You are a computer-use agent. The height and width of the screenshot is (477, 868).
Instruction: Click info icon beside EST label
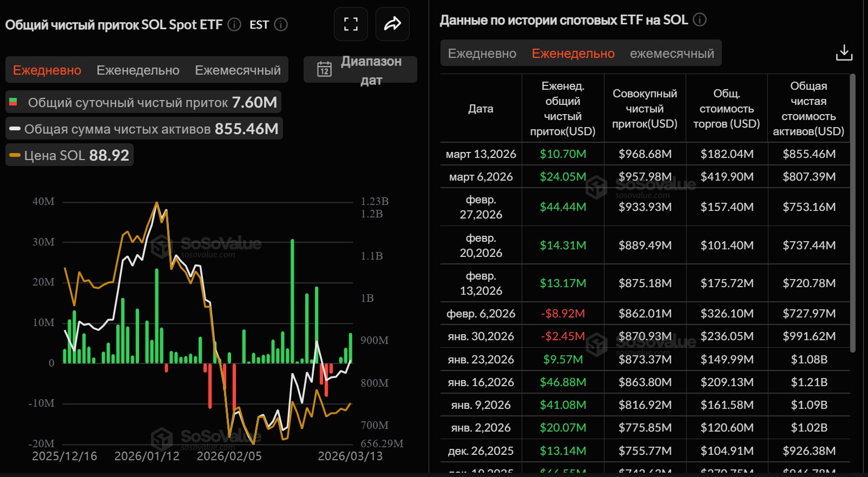[281, 24]
